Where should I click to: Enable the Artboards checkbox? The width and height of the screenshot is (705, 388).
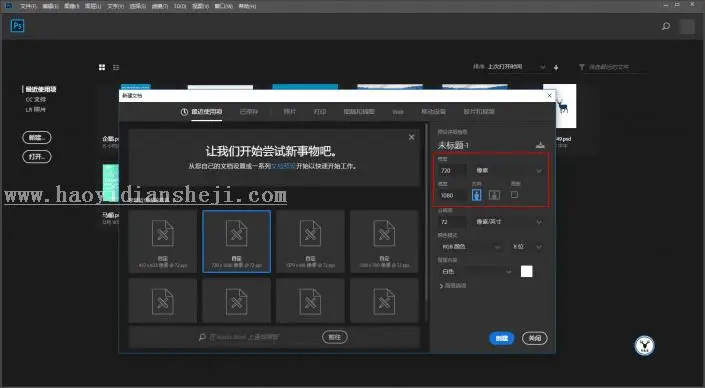pyautogui.click(x=514, y=195)
